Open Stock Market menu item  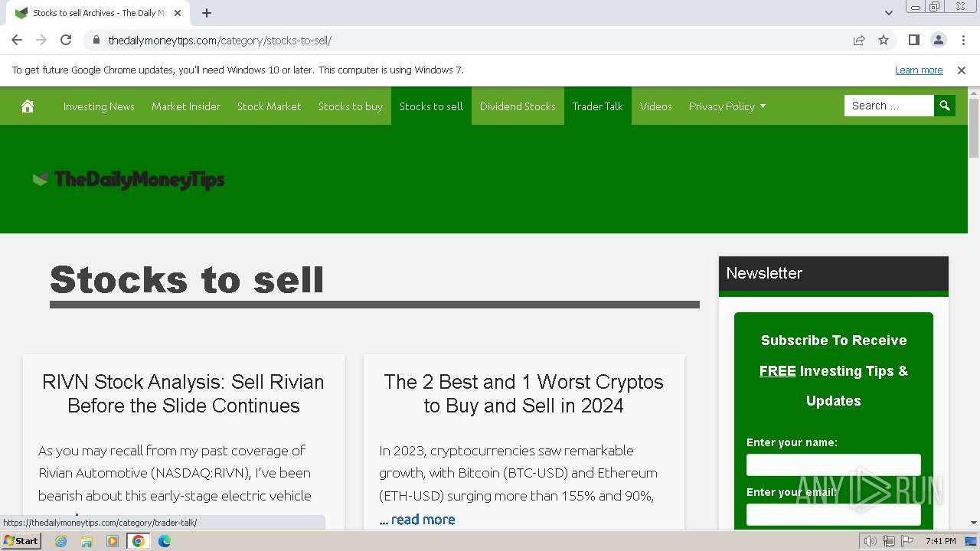[x=269, y=106]
